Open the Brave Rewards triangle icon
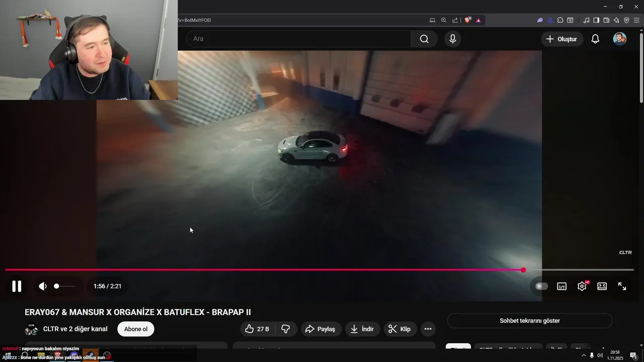644x362 pixels. 478,20
